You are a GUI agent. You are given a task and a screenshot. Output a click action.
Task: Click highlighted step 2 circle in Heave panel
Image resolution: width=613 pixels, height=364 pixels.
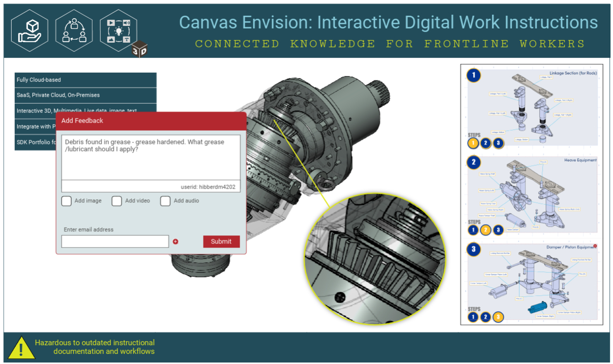click(486, 230)
